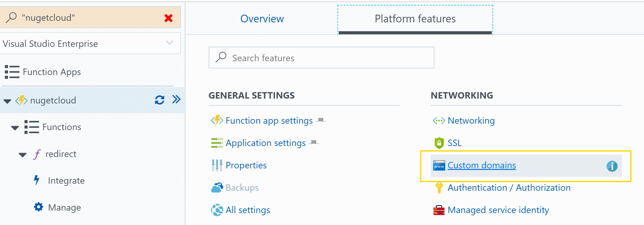Open Manage under redirect
644x225 pixels.
(x=65, y=208)
